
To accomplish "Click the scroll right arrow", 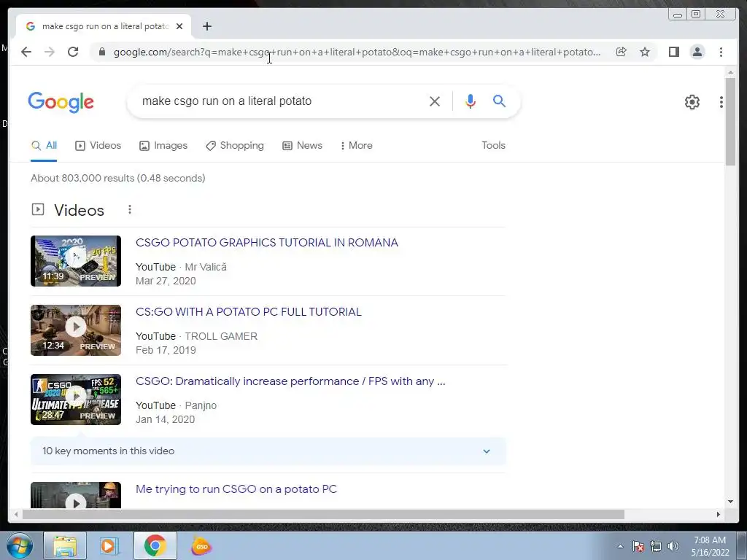I will point(719,514).
